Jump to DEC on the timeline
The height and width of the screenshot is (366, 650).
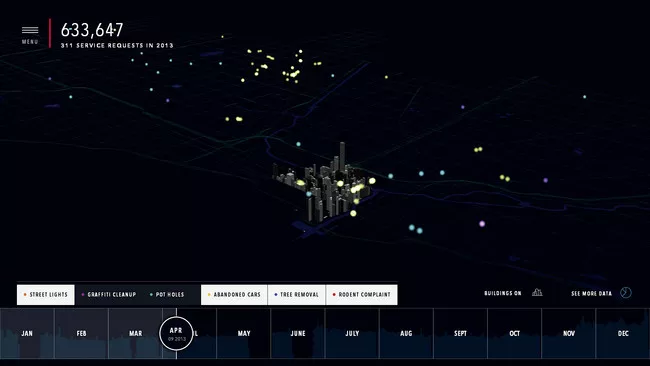tap(623, 333)
